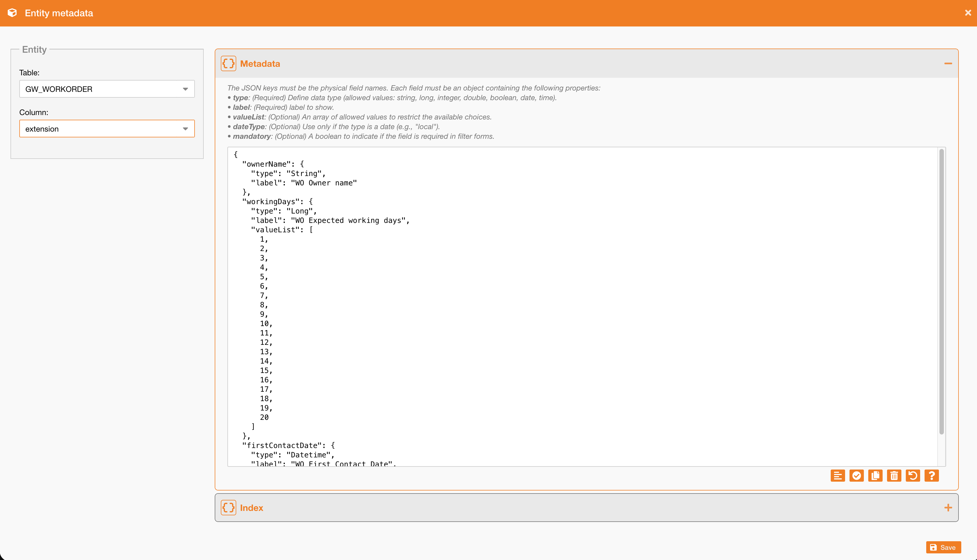The height and width of the screenshot is (560, 977).
Task: Click the trash delete icon
Action: 894,476
